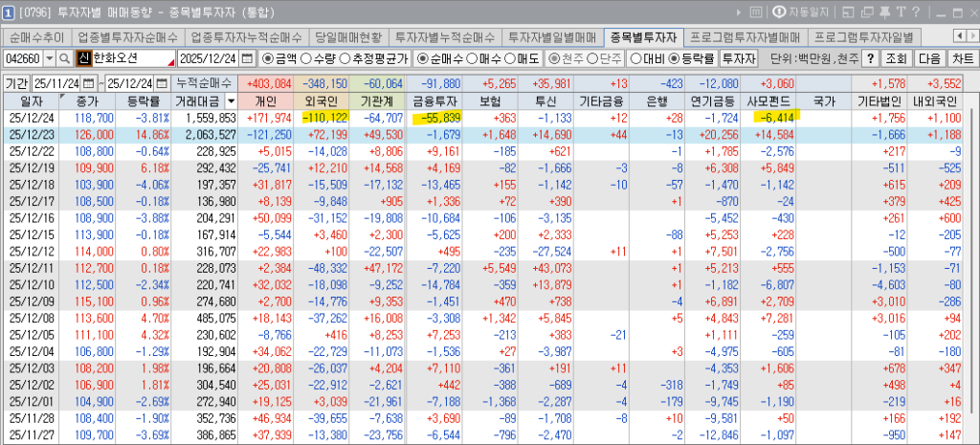Open the calendar icon beside 2025/12/24
980x445 pixels.
tap(248, 58)
